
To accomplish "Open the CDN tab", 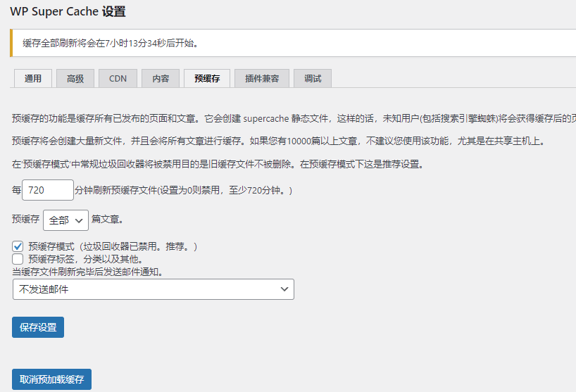I will click(x=118, y=78).
